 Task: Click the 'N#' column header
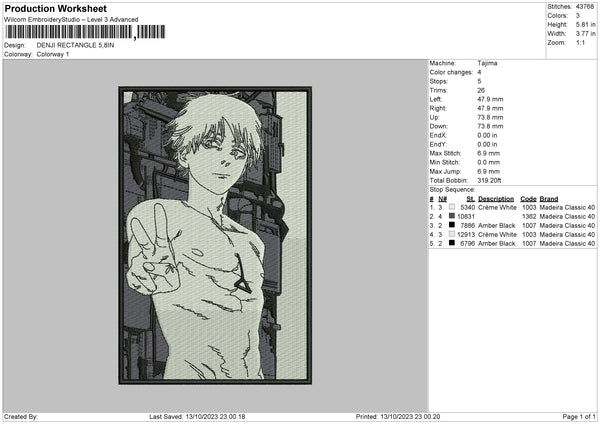pyautogui.click(x=442, y=199)
